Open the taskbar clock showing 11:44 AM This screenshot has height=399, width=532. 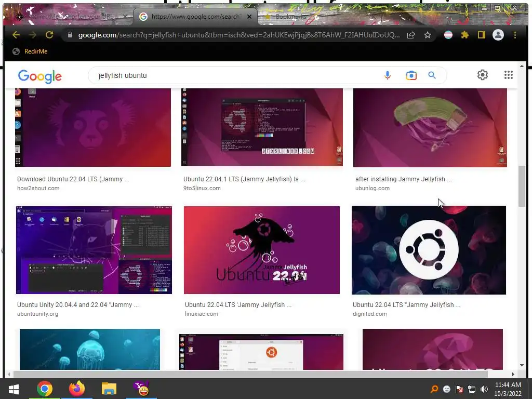pos(508,389)
